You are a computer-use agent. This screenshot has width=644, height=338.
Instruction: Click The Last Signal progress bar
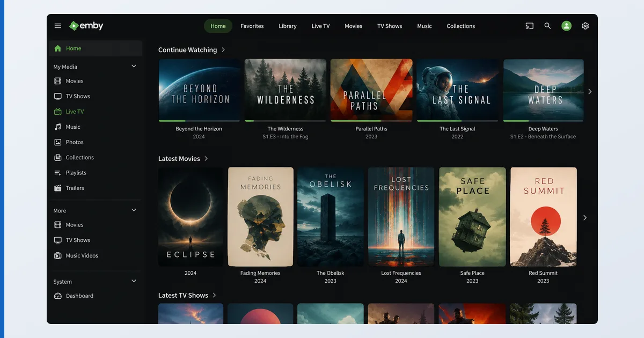pyautogui.click(x=457, y=121)
